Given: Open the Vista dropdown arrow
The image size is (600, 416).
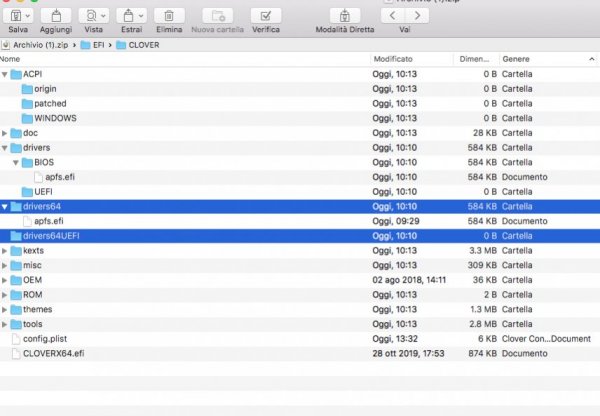Looking at the screenshot, I should (x=103, y=16).
